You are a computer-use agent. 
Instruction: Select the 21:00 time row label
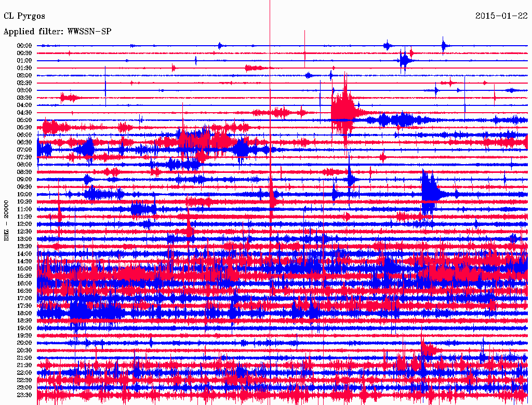tap(24, 358)
